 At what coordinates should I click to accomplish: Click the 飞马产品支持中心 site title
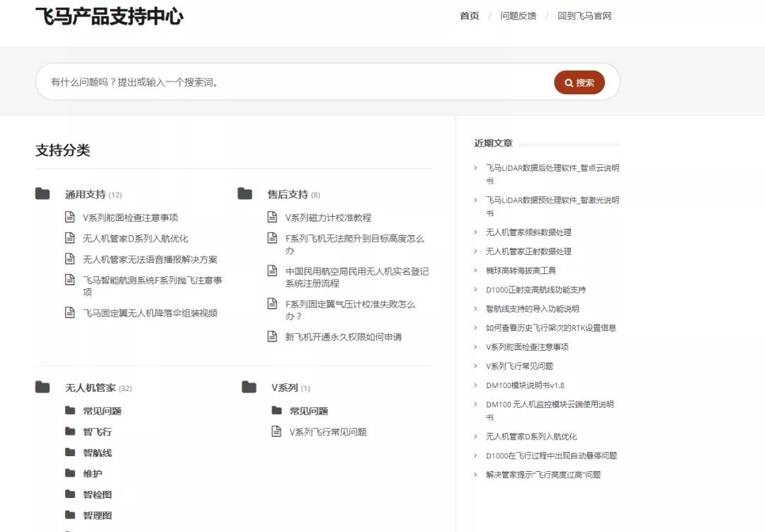109,16
